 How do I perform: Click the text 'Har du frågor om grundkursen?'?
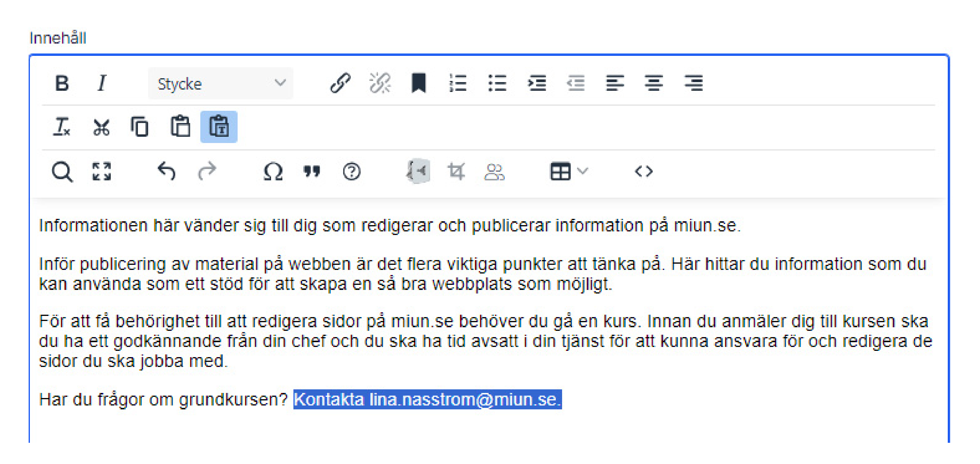(x=164, y=400)
